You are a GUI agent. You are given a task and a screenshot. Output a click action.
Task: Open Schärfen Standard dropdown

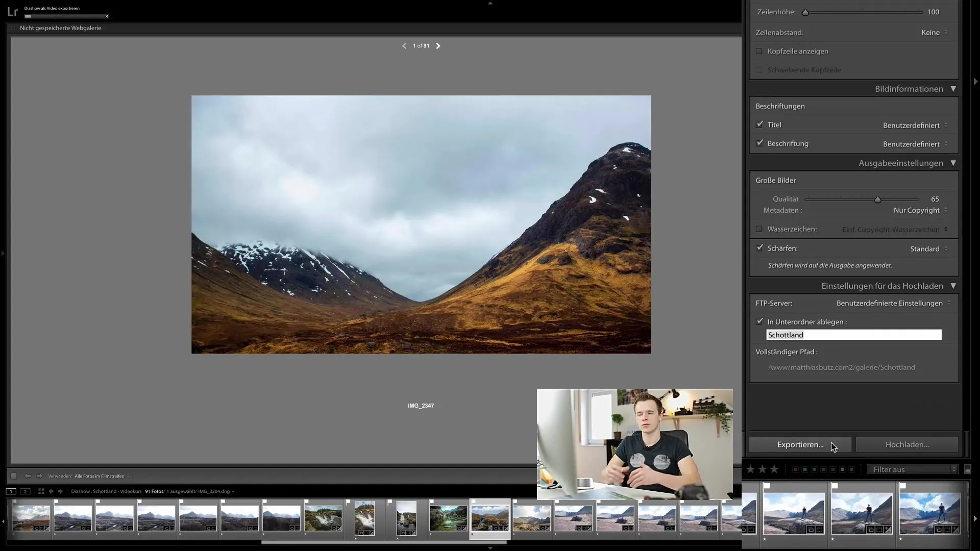(929, 248)
